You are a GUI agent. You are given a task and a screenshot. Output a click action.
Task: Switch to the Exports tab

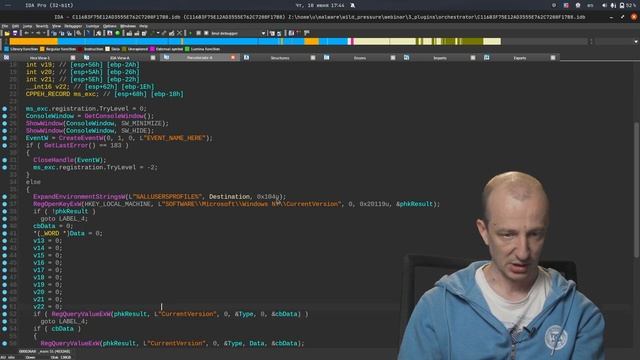click(520, 58)
